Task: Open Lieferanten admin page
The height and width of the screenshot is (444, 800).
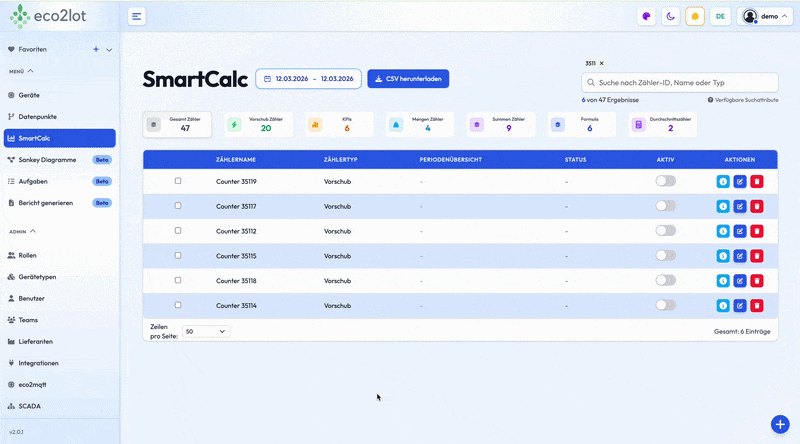Action: 60,341
